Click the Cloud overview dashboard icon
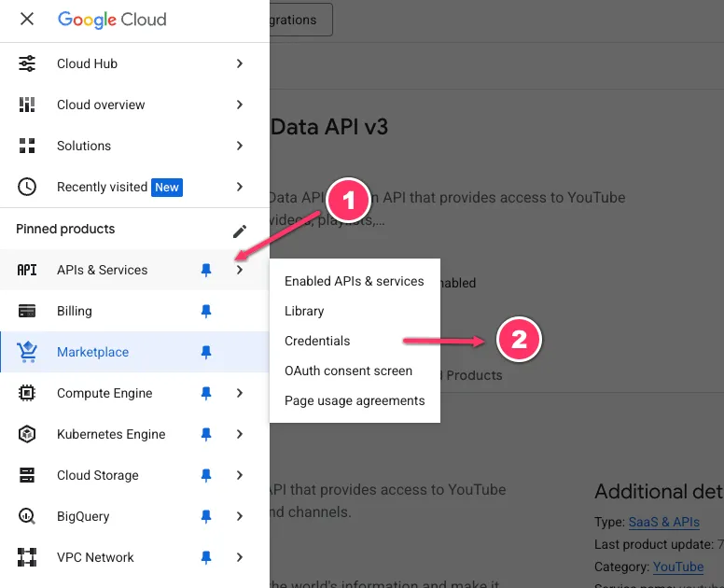Viewport: 724px width, 588px height. [27, 105]
